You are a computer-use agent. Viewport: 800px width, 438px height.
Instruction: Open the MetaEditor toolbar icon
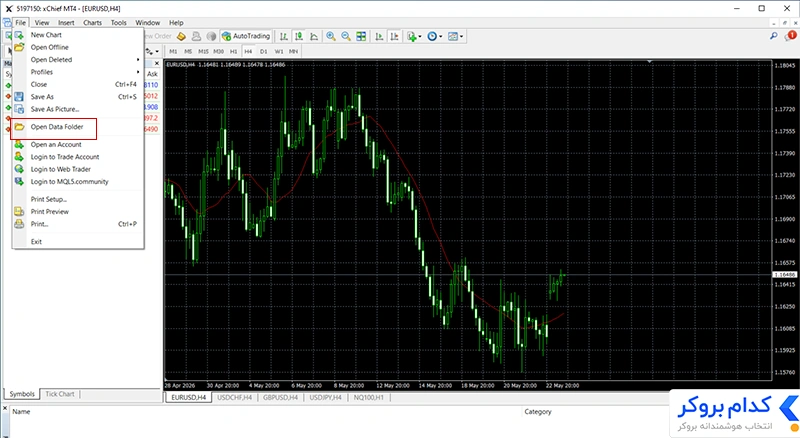[x=181, y=36]
